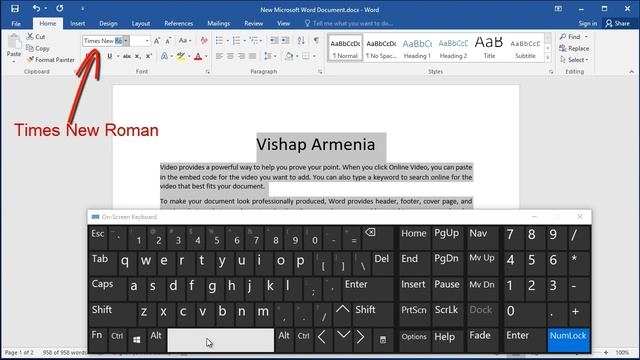Open the File menu
The height and width of the screenshot is (360, 640).
(16, 23)
